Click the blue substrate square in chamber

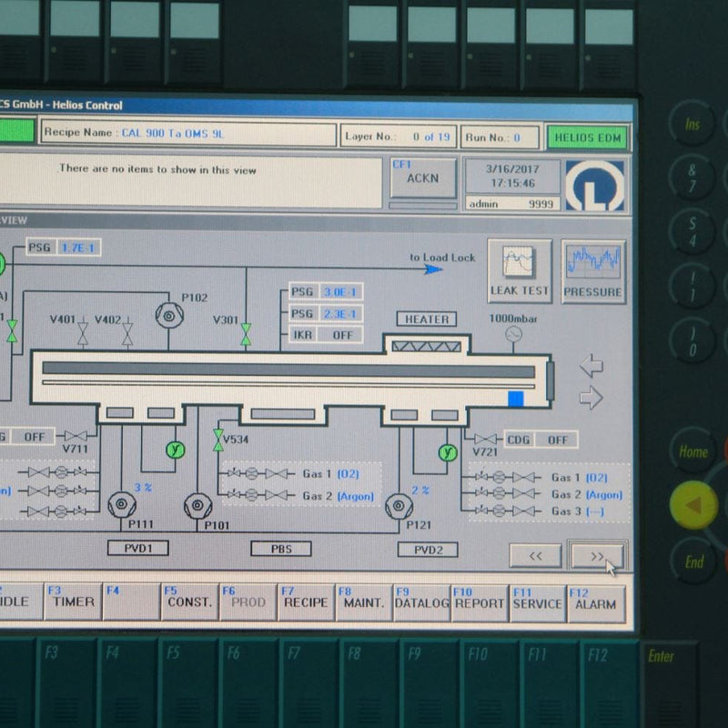click(x=515, y=399)
